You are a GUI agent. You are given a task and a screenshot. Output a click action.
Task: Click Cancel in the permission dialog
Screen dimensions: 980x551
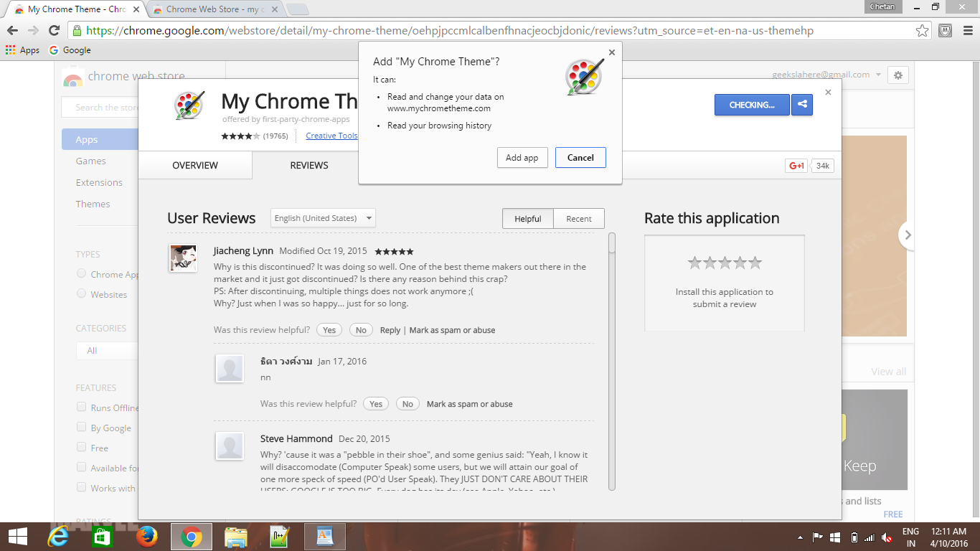[x=580, y=158]
